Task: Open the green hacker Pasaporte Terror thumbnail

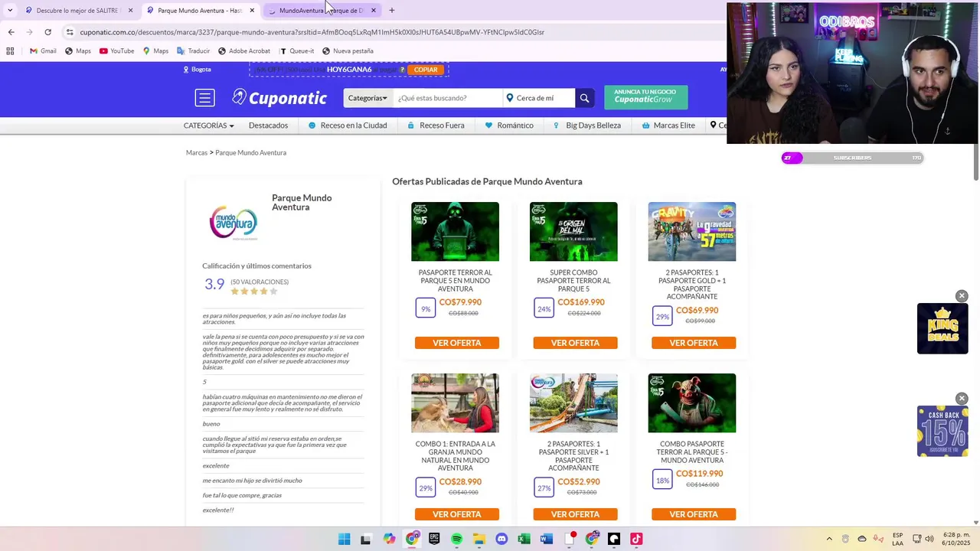Action: coord(455,232)
